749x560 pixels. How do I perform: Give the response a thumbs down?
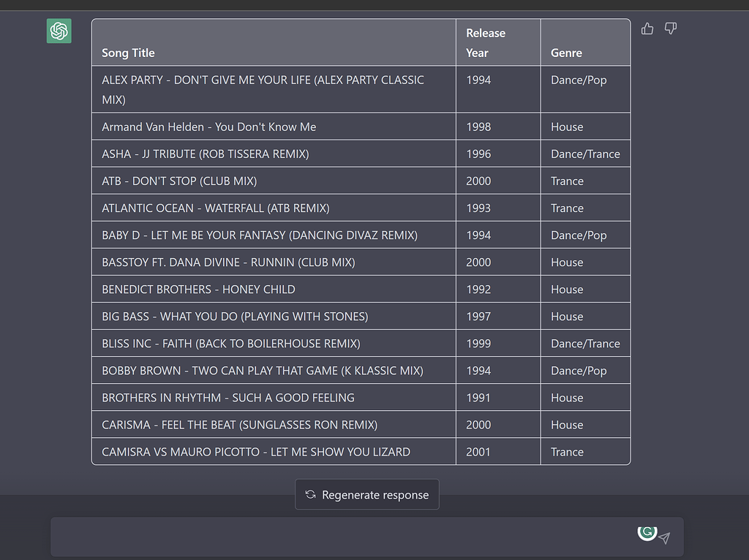[671, 28]
